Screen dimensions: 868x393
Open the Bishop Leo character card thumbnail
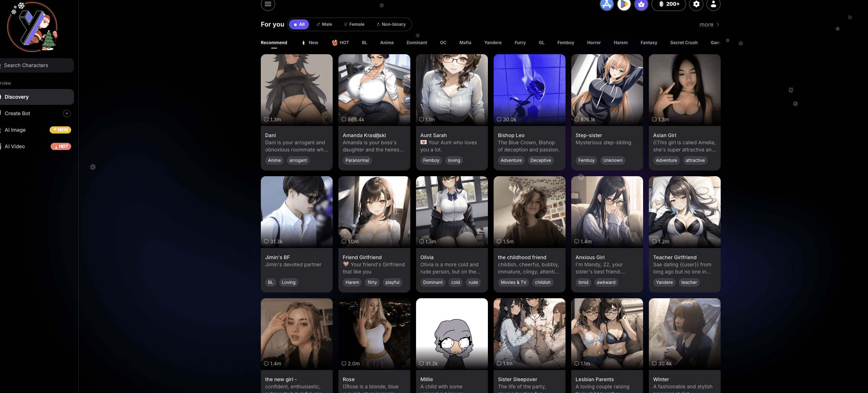pos(529,90)
